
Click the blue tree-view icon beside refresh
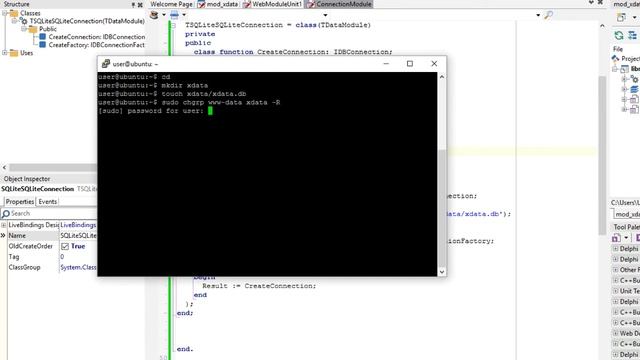click(633, 36)
